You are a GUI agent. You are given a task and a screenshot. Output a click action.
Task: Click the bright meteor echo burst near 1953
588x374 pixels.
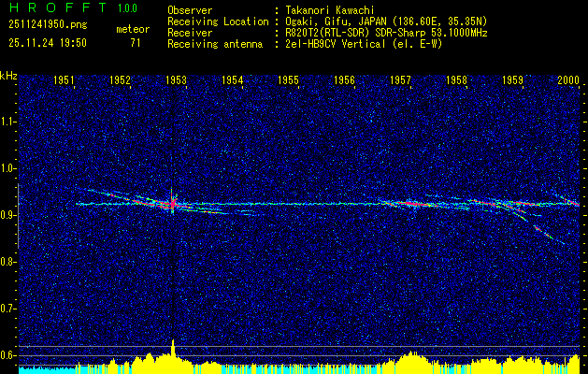[x=173, y=204]
